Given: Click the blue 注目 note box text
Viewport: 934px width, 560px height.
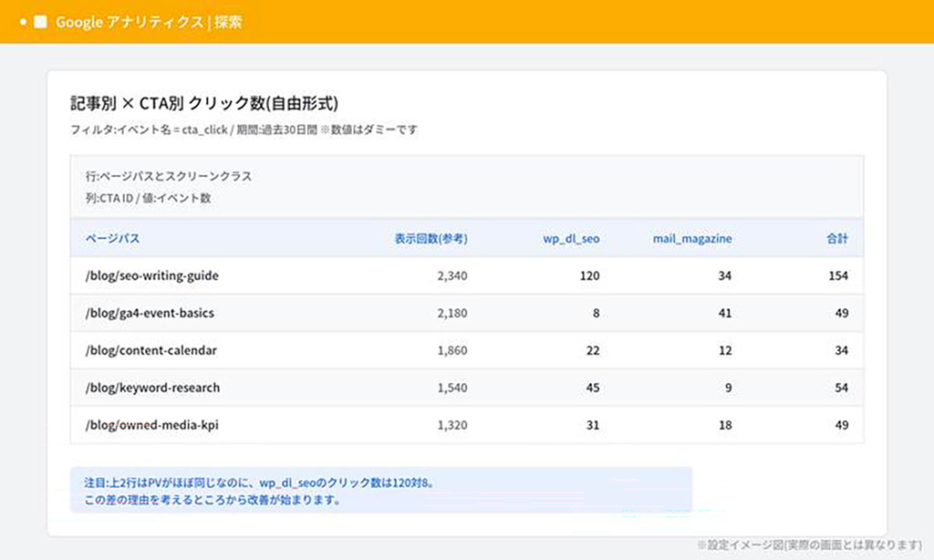Looking at the screenshot, I should pos(260,492).
